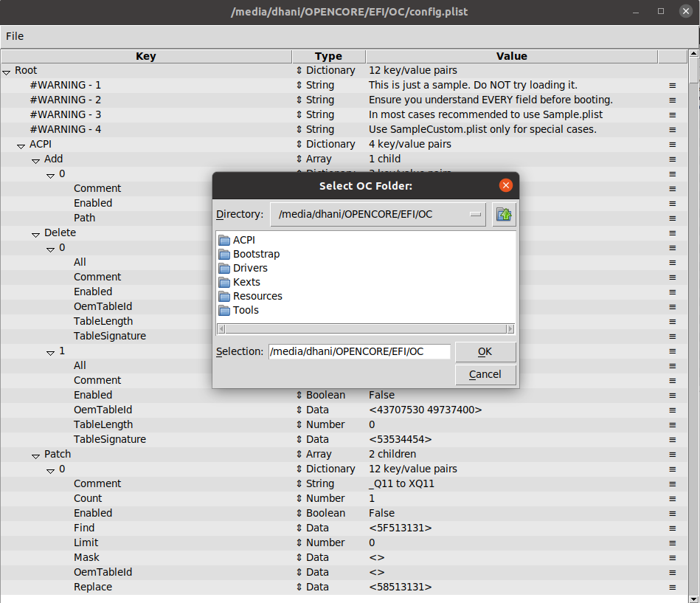Click the Value column header
Viewport: 700px width, 603px height.
click(512, 56)
